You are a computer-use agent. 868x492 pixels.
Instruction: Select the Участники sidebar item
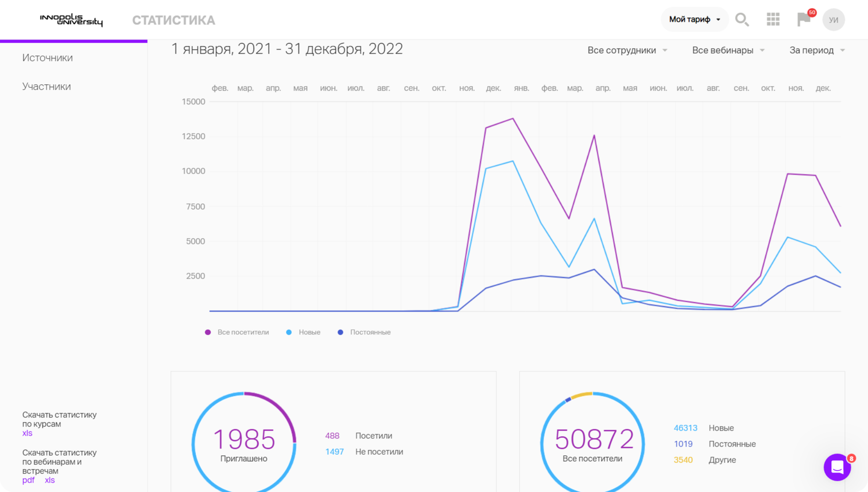47,86
